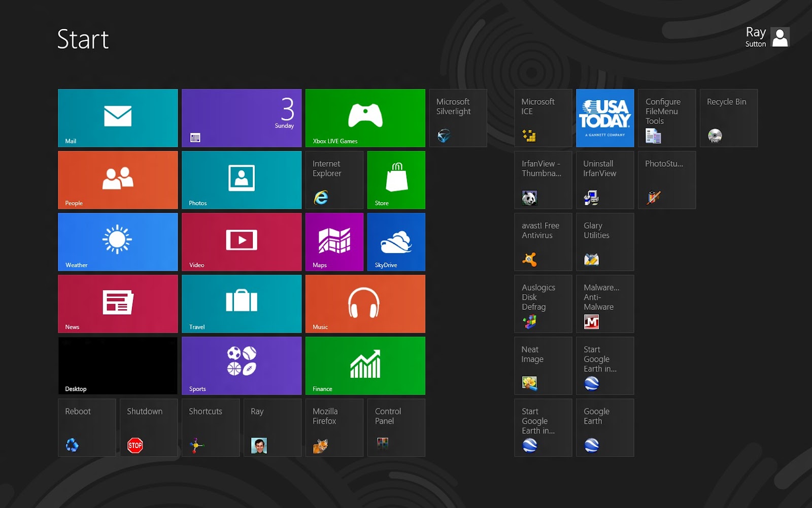
Task: Open the News tile
Action: coord(118,304)
